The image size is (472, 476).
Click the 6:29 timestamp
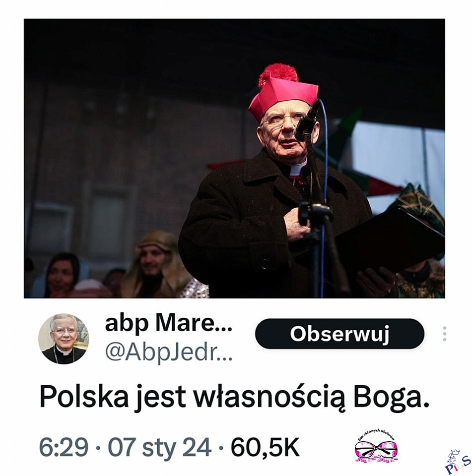tap(64, 447)
